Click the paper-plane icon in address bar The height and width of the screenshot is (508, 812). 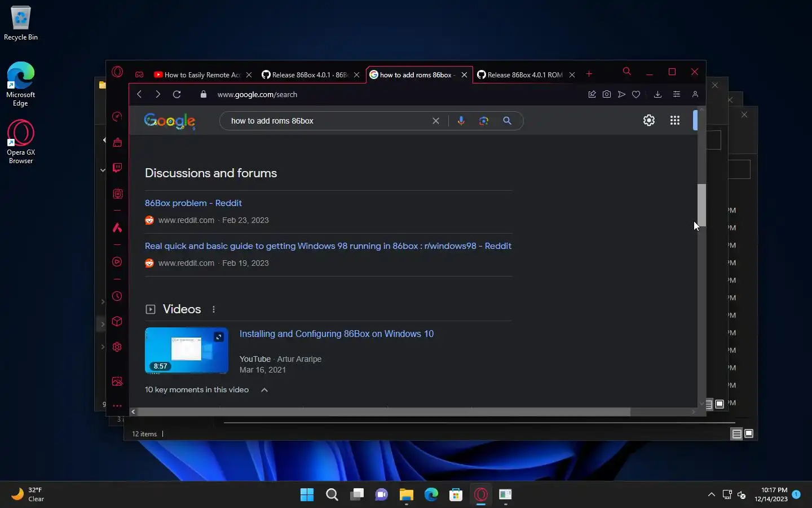pyautogui.click(x=621, y=94)
